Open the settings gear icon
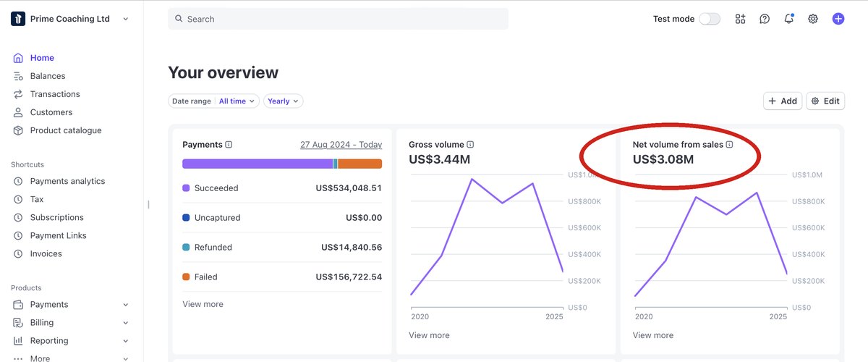Screen dimensions: 868x362 pyautogui.click(x=813, y=19)
